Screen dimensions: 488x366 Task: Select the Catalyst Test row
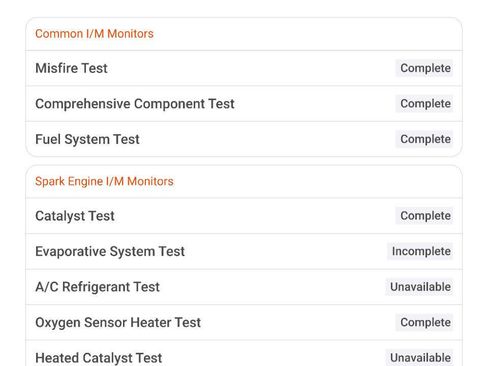pyautogui.click(x=244, y=216)
